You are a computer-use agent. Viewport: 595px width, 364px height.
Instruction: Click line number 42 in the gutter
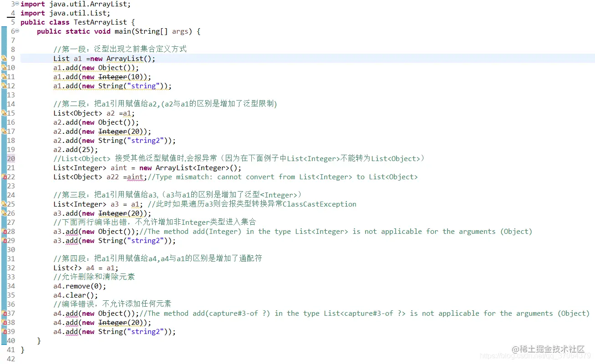pos(11,359)
